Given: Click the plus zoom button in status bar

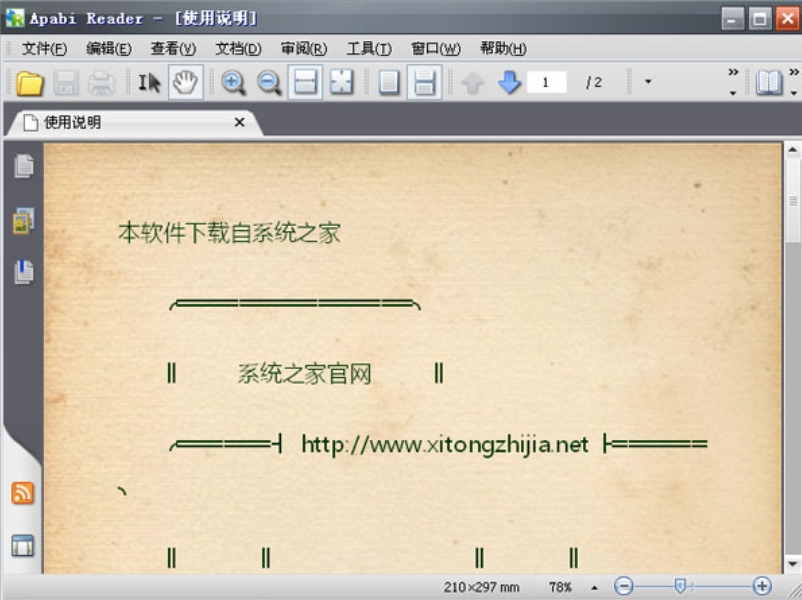Looking at the screenshot, I should pyautogui.click(x=762, y=586).
